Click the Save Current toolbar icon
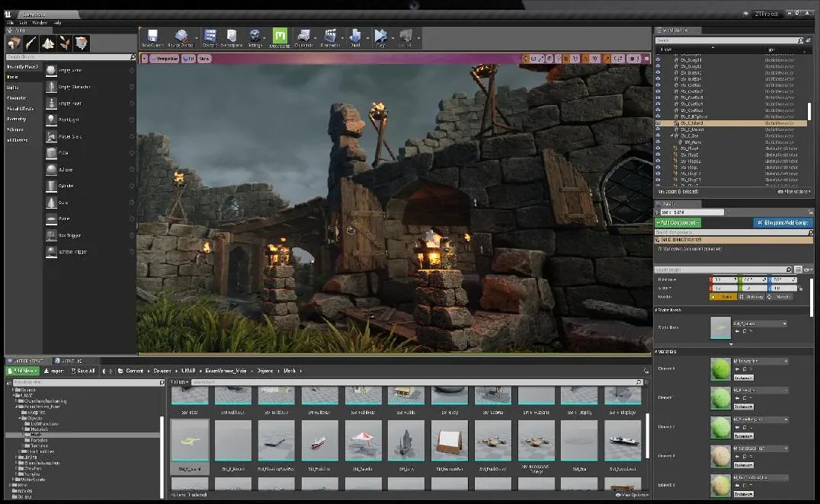Viewport: 820px width, 504px height. [152, 37]
